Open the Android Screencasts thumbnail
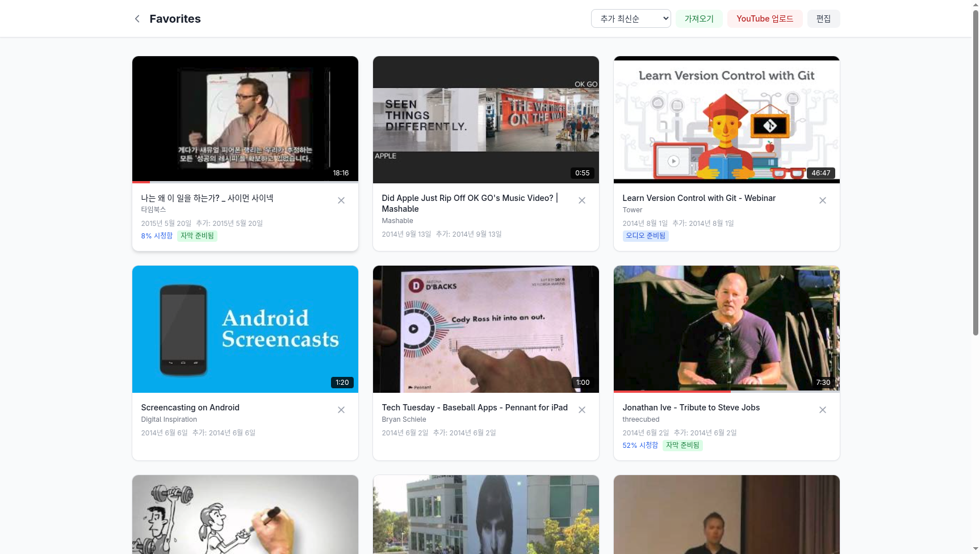The height and width of the screenshot is (554, 980). pos(245,329)
